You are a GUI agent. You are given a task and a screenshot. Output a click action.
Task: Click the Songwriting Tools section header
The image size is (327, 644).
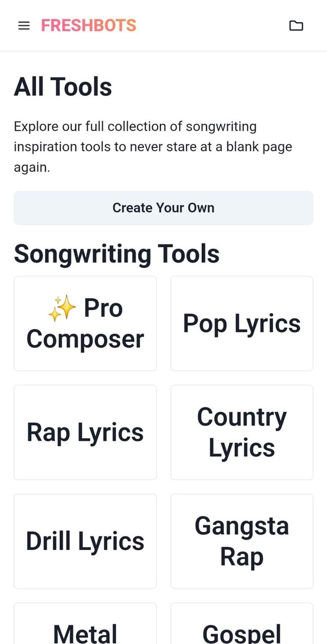click(117, 252)
